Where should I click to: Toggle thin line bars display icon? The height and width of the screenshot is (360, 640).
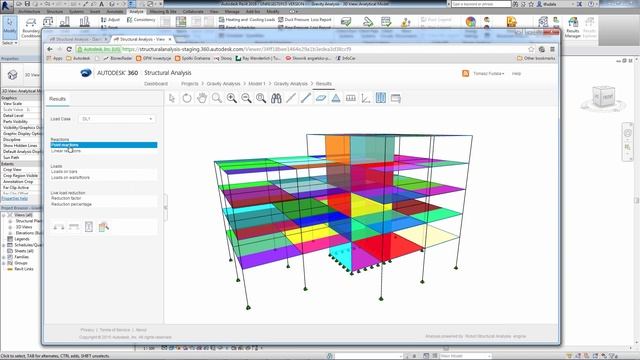tap(291, 98)
